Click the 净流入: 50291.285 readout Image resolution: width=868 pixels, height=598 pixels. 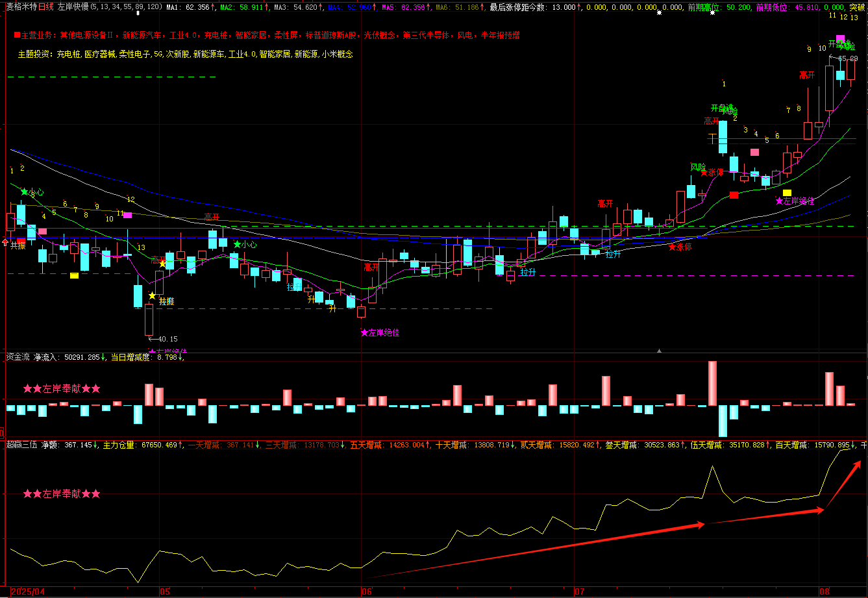tap(69, 357)
